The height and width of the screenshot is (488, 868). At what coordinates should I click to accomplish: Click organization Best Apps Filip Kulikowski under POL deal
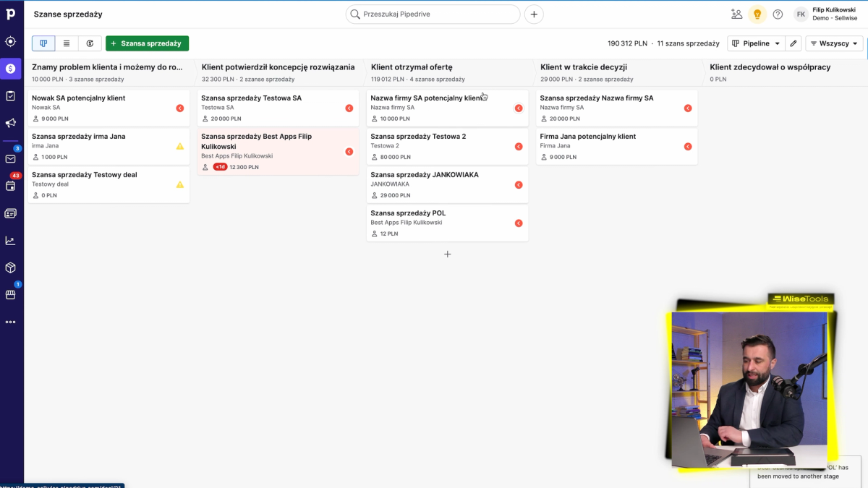[406, 223]
